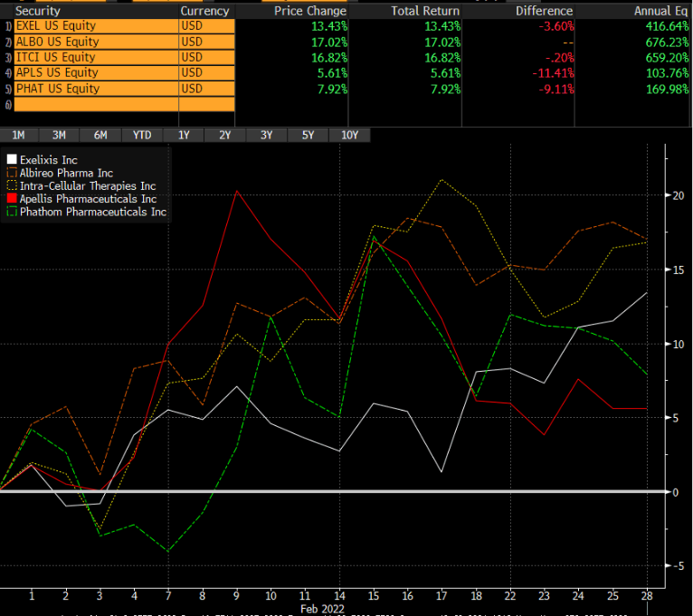Image resolution: width=693 pixels, height=616 pixels.
Task: Click Intra-Cellular Therapies Inc legend label
Action: (88, 186)
